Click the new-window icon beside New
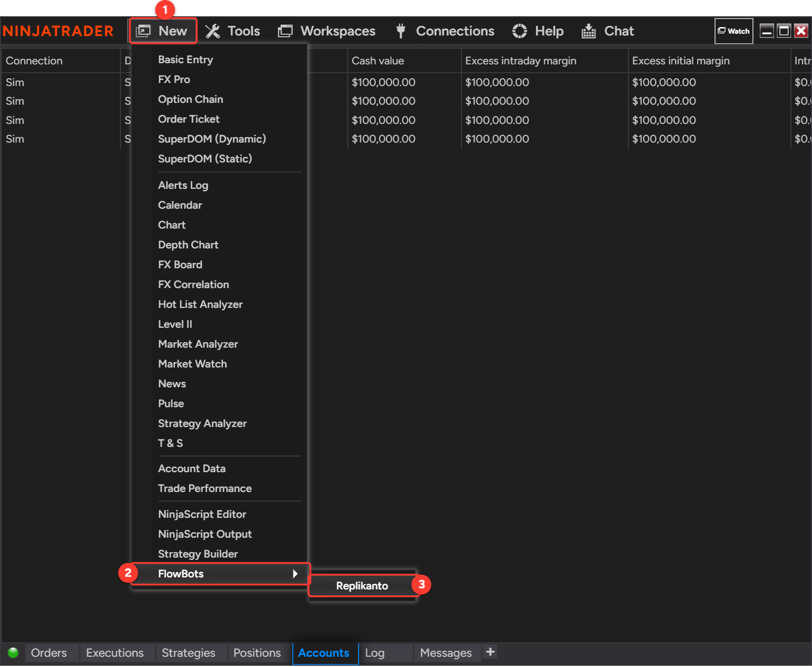Screen dimensions: 812x667 point(143,31)
